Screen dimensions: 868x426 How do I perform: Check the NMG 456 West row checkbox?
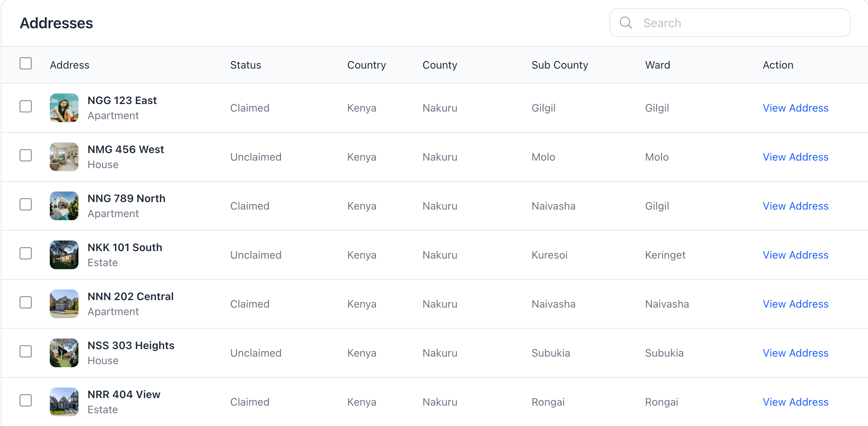click(x=26, y=155)
